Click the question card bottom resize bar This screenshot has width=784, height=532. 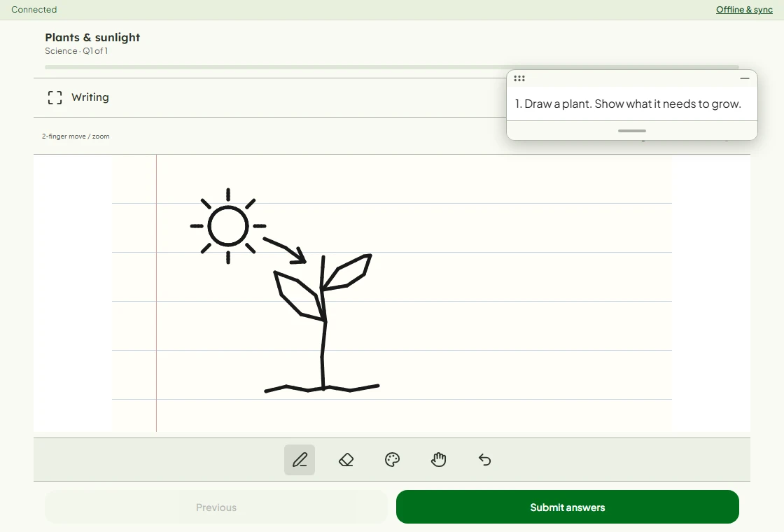(x=632, y=131)
